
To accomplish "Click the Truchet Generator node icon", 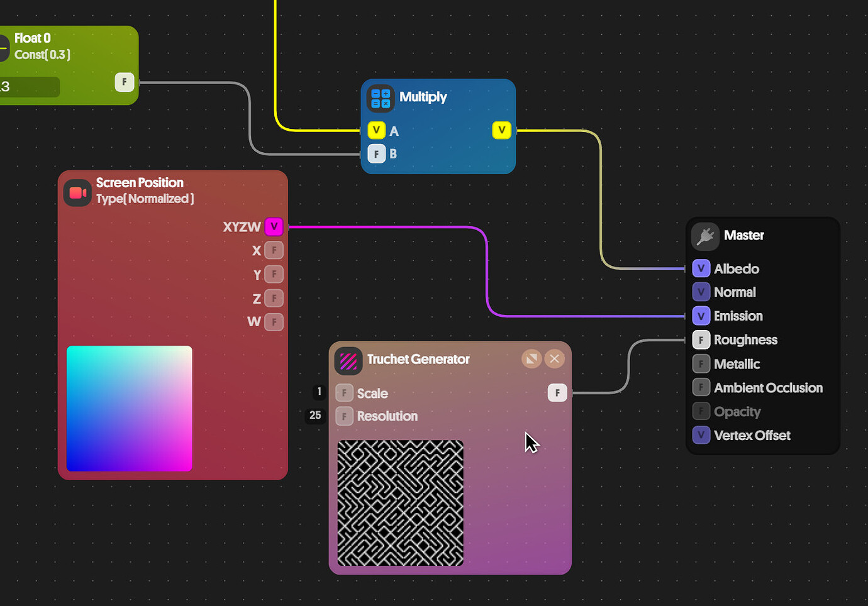I will pos(348,361).
